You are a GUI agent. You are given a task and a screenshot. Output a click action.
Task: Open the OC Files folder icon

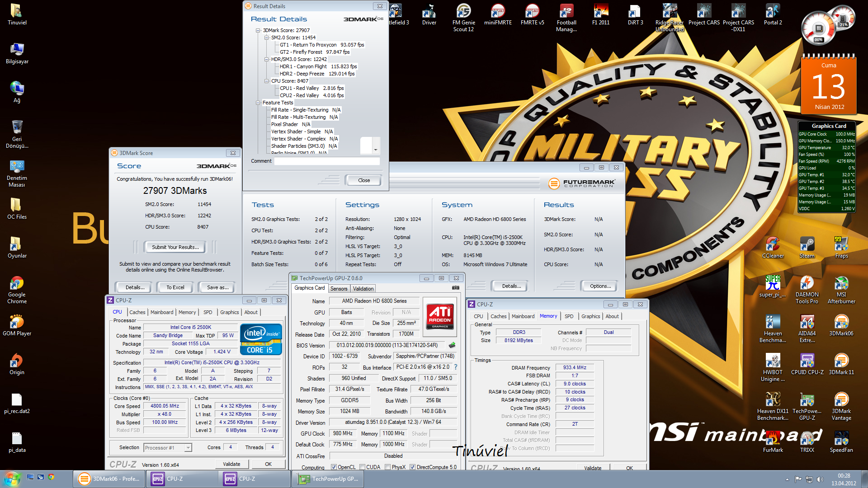coord(17,209)
